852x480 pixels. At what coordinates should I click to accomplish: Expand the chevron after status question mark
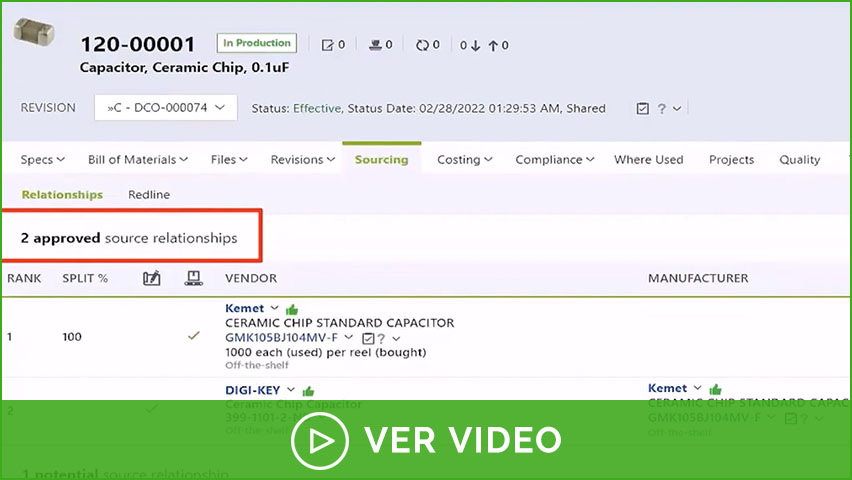677,109
